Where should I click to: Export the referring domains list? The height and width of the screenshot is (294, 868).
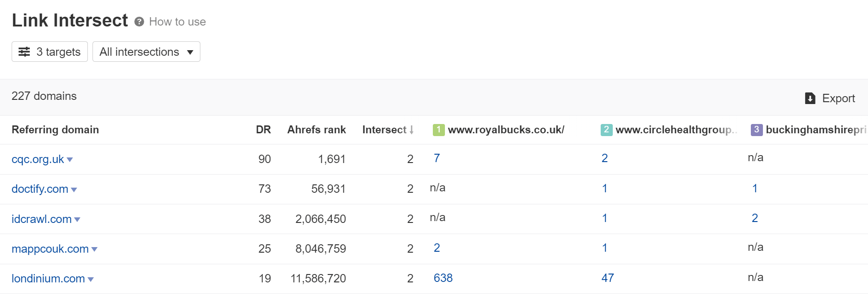click(x=830, y=98)
